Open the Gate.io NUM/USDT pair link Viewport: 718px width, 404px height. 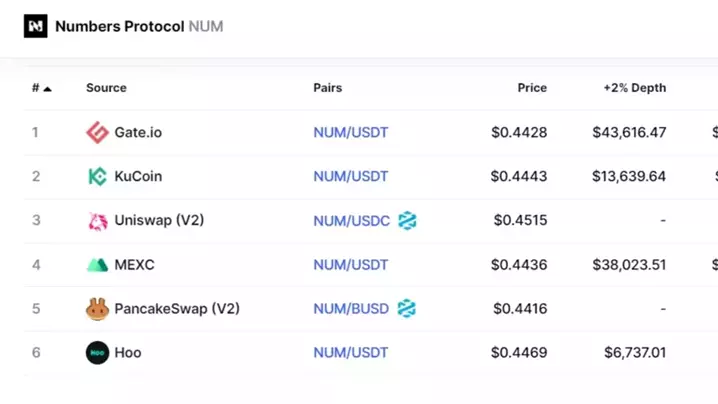(x=350, y=132)
